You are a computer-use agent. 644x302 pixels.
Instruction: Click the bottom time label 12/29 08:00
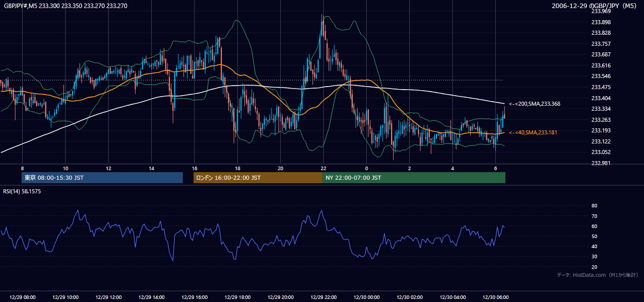pos(22,297)
